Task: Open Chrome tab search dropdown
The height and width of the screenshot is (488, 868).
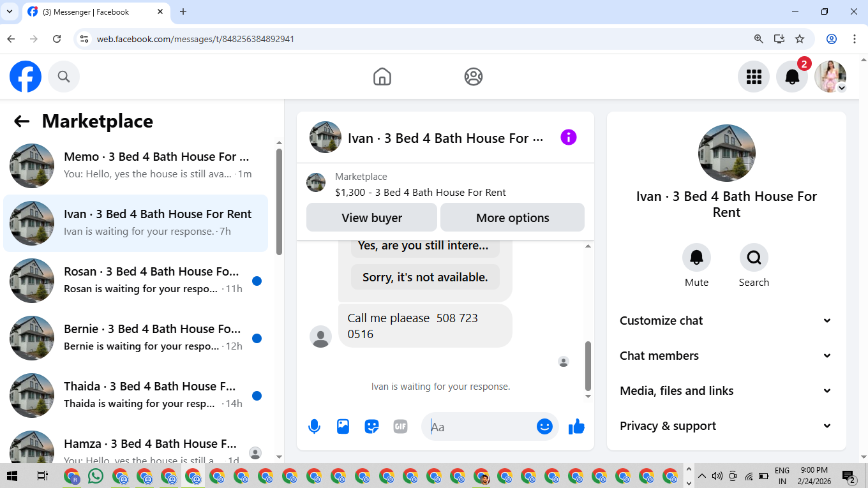Action: tap(10, 11)
